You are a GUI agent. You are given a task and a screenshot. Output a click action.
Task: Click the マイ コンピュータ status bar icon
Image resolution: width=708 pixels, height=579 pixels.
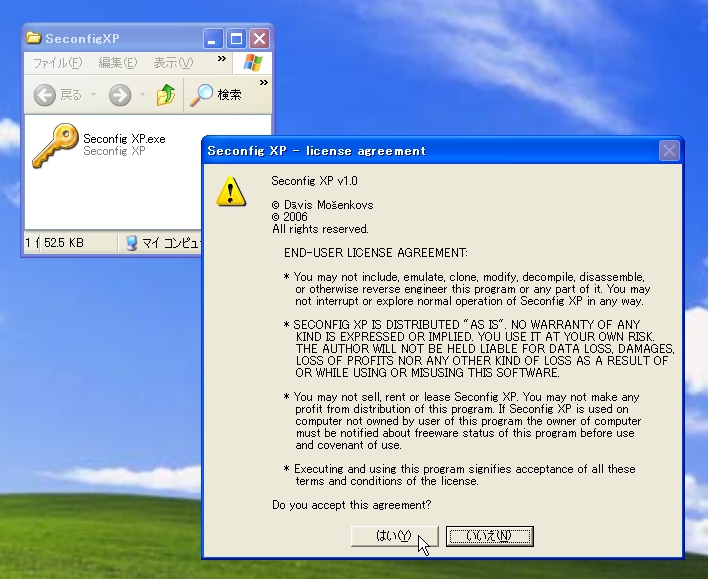point(131,243)
